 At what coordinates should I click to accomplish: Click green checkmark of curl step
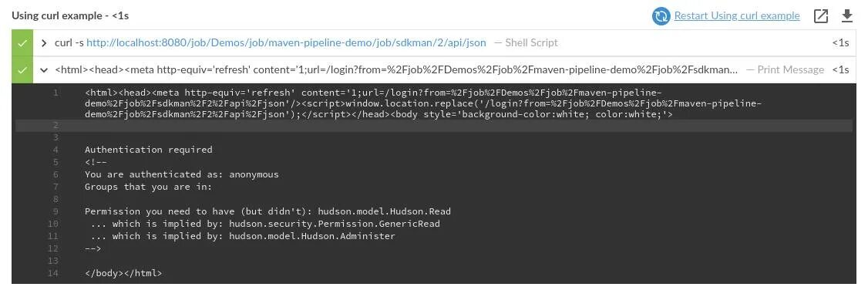pyautogui.click(x=22, y=42)
